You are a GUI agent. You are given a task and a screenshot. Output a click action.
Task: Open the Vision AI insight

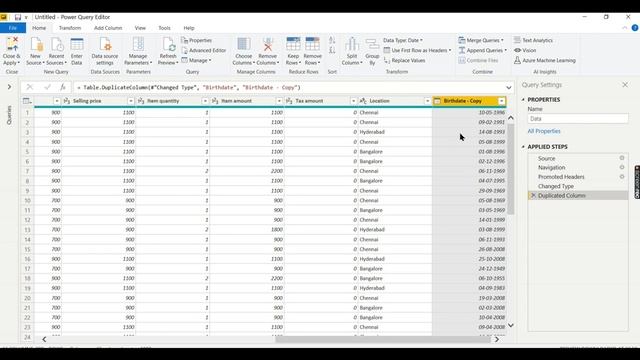(x=525, y=50)
